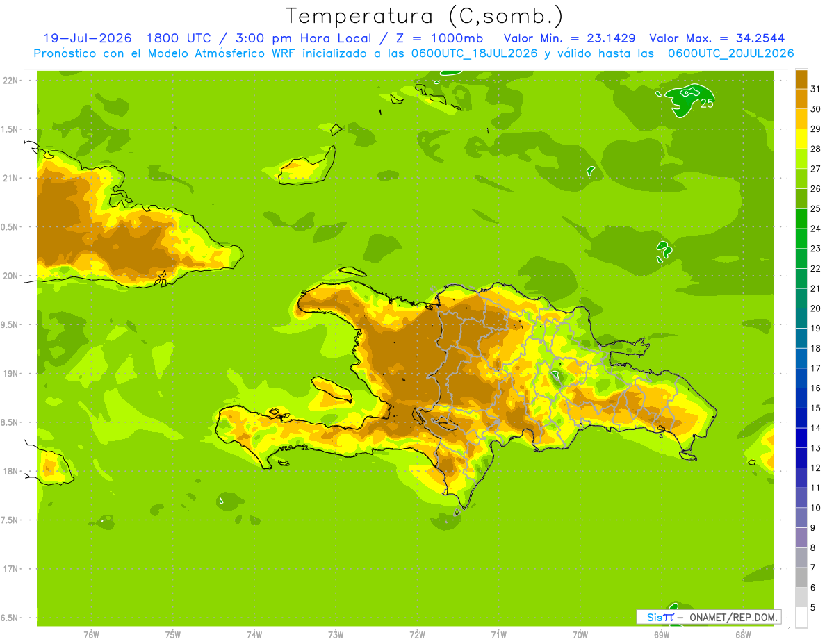Viewport: 834px width, 644px height.
Task: Select the blue swatch between 15 and 16
Action: pos(801,398)
